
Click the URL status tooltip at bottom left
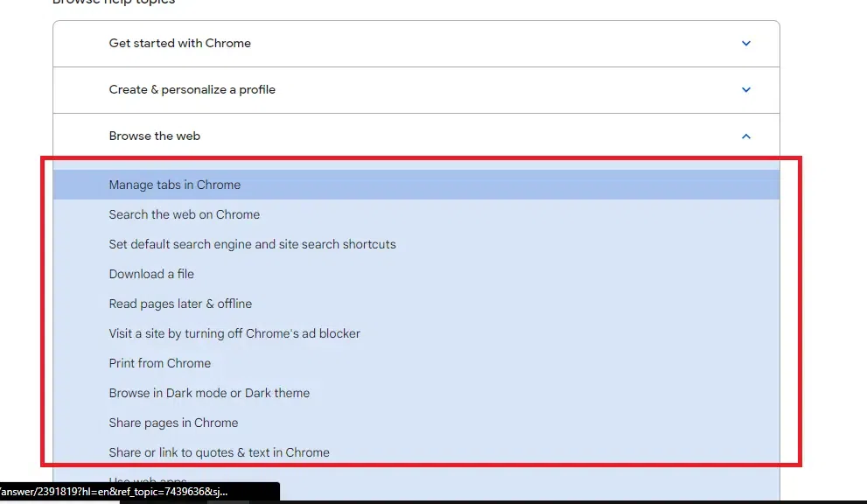140,493
